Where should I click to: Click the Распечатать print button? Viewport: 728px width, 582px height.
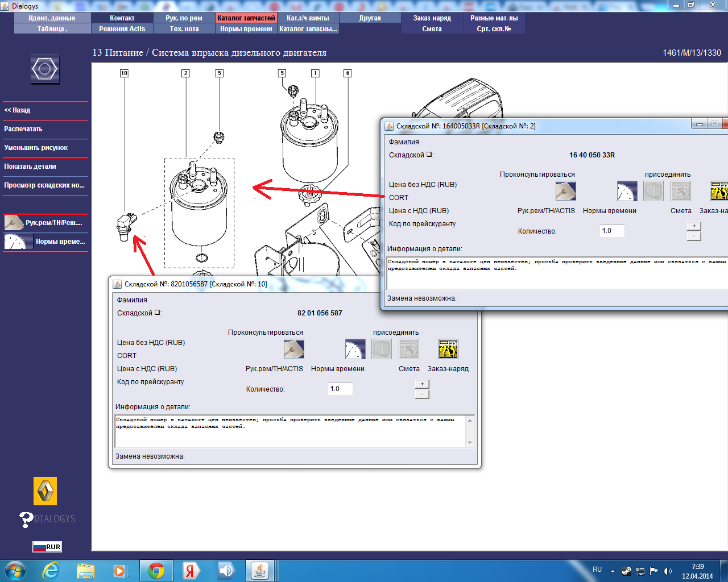[45, 129]
